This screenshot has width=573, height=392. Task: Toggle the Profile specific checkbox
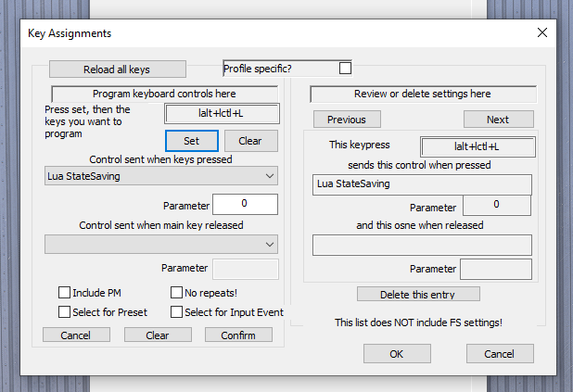[x=345, y=69]
